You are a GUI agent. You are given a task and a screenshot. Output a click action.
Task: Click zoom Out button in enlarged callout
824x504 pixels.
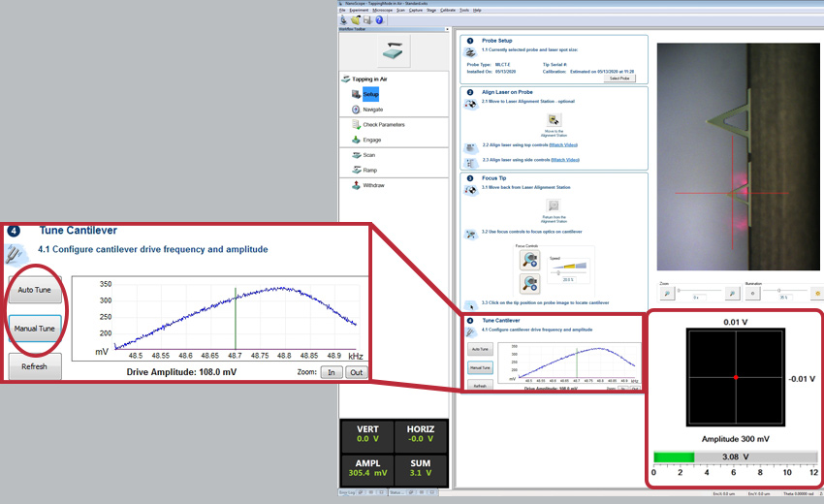click(357, 372)
